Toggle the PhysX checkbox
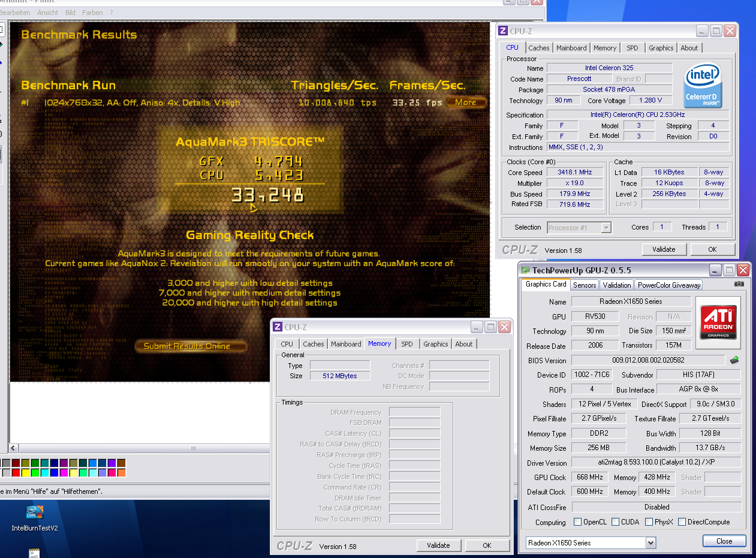 (649, 522)
